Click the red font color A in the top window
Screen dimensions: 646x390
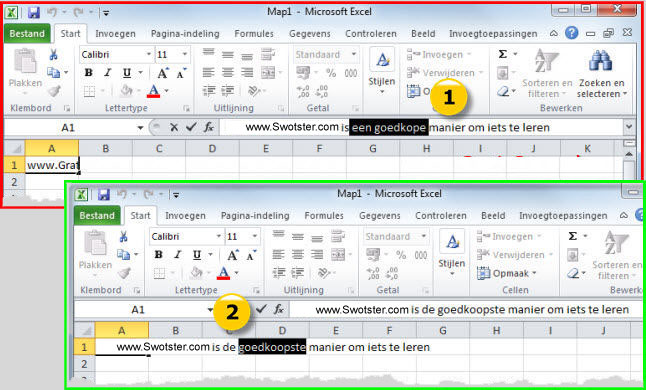click(x=153, y=91)
